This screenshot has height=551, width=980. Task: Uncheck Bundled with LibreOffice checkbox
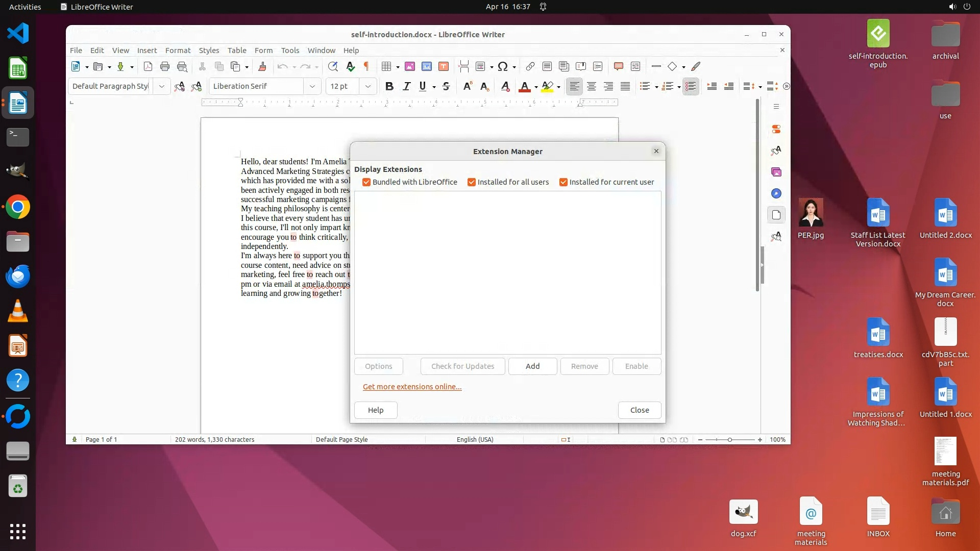[366, 182]
